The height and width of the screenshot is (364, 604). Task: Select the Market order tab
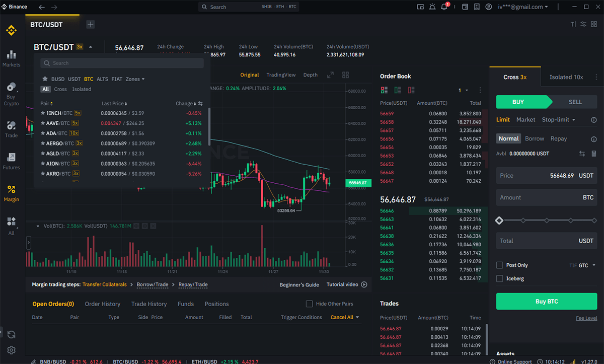tap(525, 120)
